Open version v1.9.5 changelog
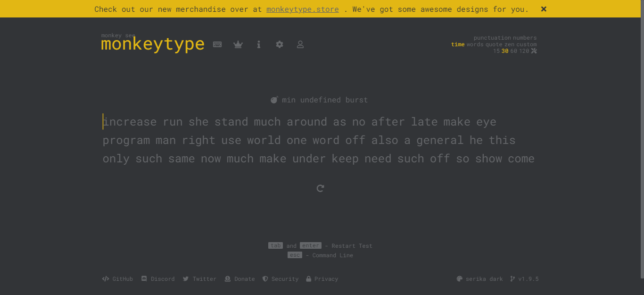 (x=524, y=279)
